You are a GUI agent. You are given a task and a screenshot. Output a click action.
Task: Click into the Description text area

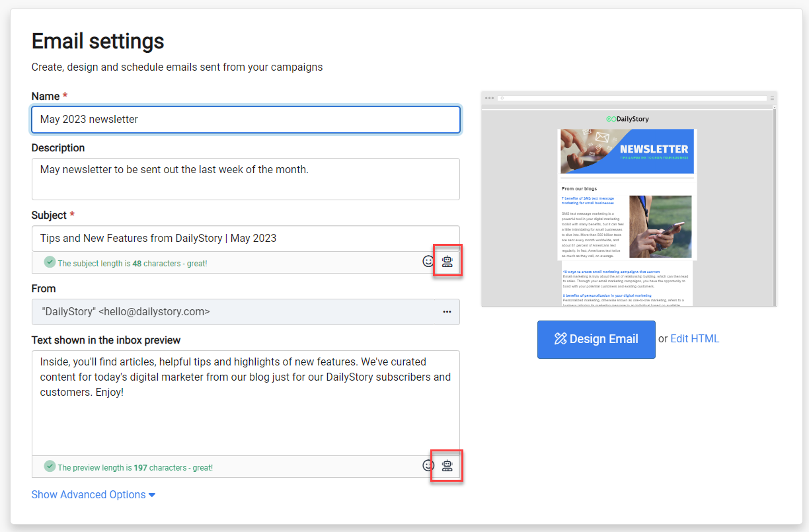[246, 178]
